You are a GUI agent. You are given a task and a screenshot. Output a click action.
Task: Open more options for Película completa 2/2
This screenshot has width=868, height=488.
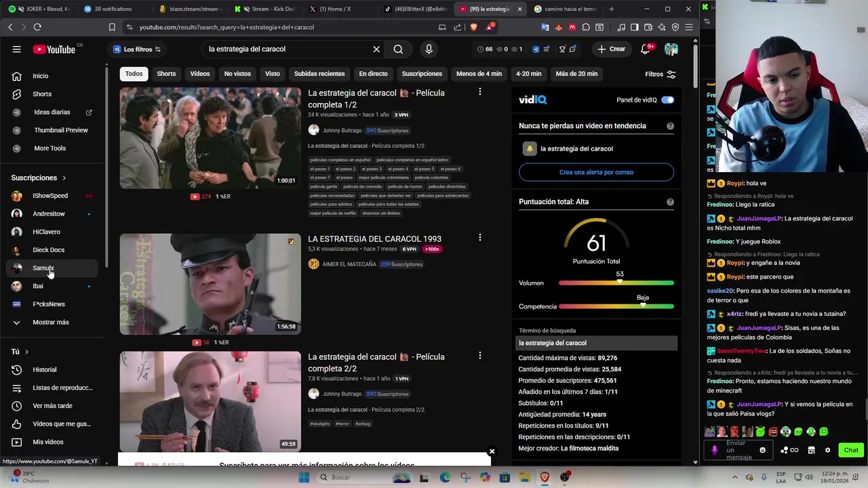479,356
